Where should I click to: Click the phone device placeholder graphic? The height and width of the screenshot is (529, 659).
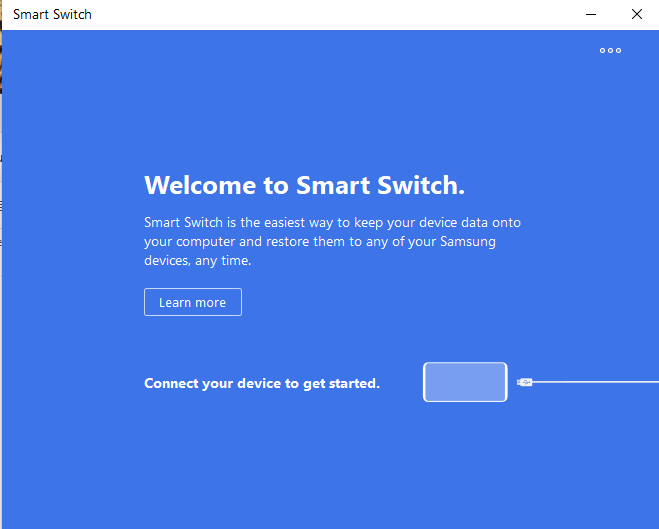point(465,382)
